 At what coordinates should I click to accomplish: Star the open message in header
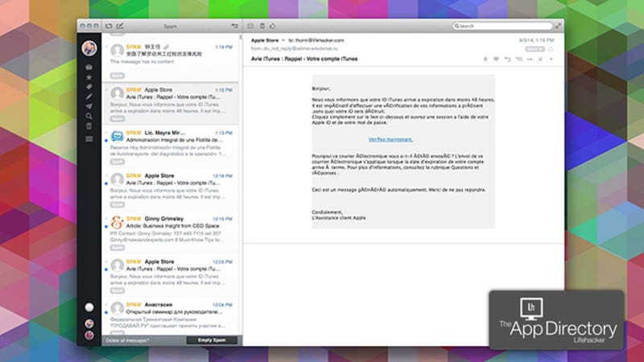pos(485,59)
